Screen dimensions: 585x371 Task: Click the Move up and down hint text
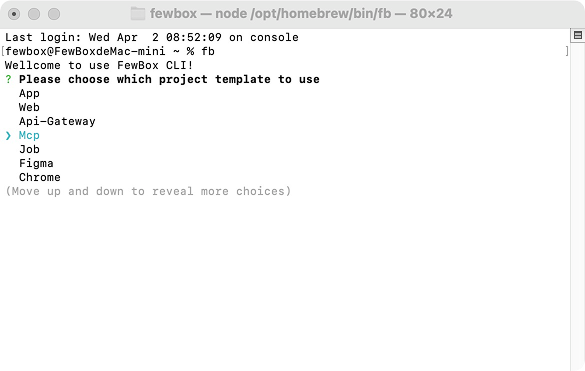(x=148, y=191)
